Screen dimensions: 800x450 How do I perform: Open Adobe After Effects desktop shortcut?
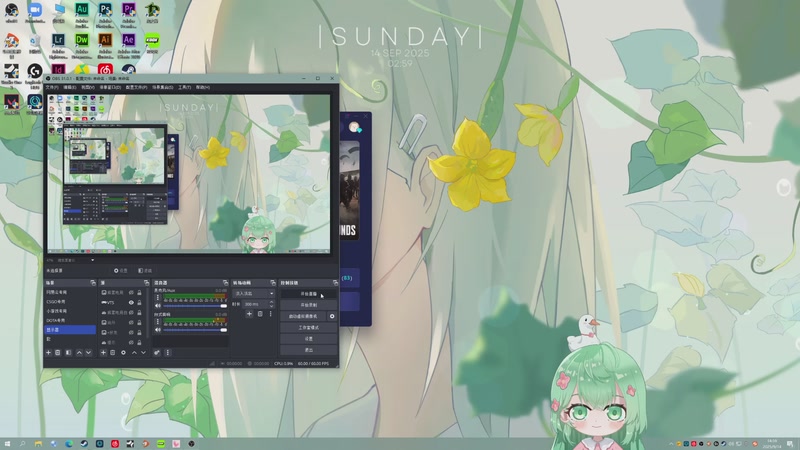coord(129,45)
